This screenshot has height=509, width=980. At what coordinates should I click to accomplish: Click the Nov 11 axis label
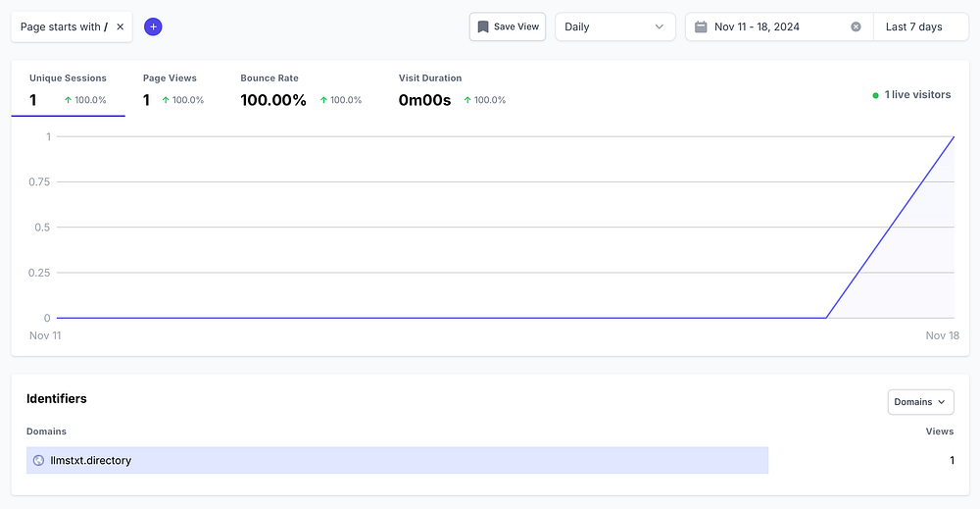(45, 335)
